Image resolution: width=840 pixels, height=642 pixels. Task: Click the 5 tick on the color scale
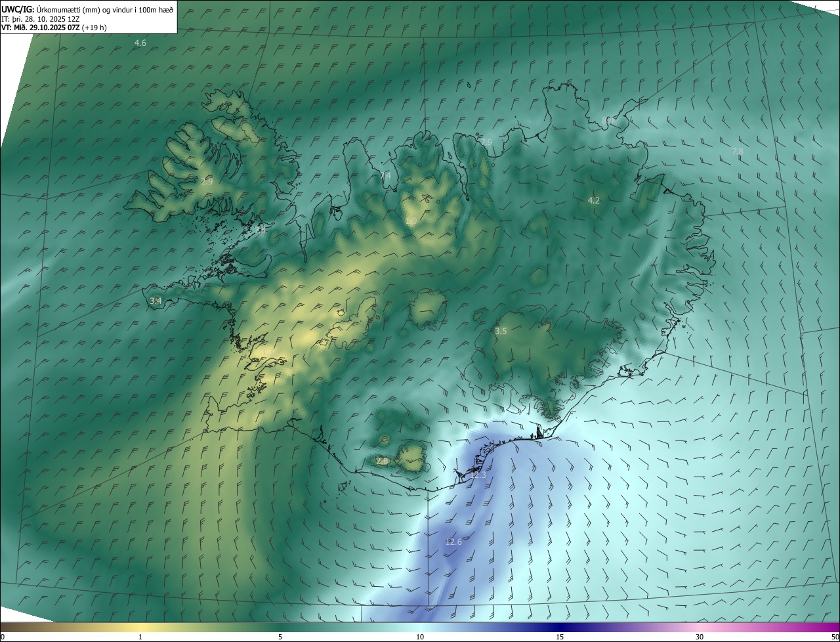coord(280,637)
